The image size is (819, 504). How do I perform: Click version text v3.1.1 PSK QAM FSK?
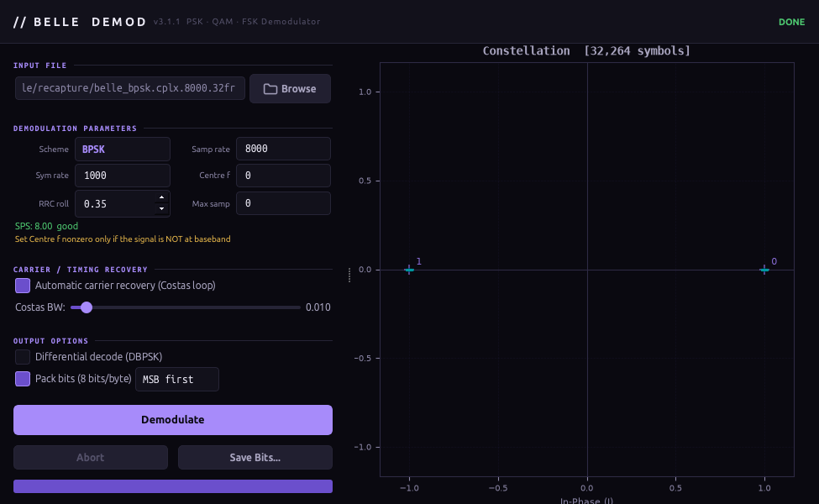click(237, 21)
